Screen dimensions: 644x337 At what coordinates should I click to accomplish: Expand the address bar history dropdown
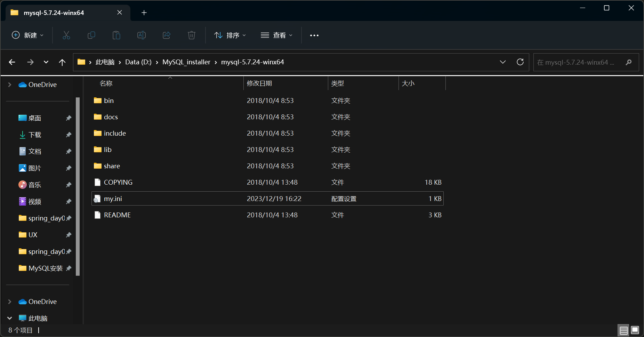coord(502,62)
